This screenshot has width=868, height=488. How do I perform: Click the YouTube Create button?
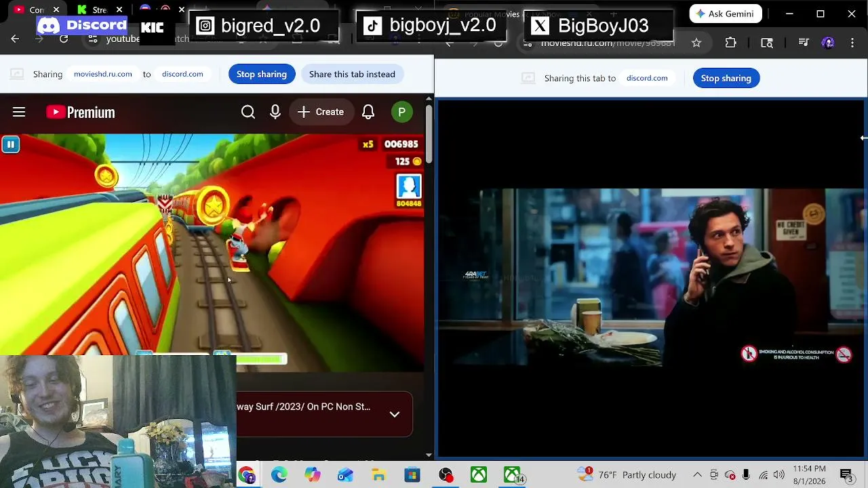(x=321, y=112)
